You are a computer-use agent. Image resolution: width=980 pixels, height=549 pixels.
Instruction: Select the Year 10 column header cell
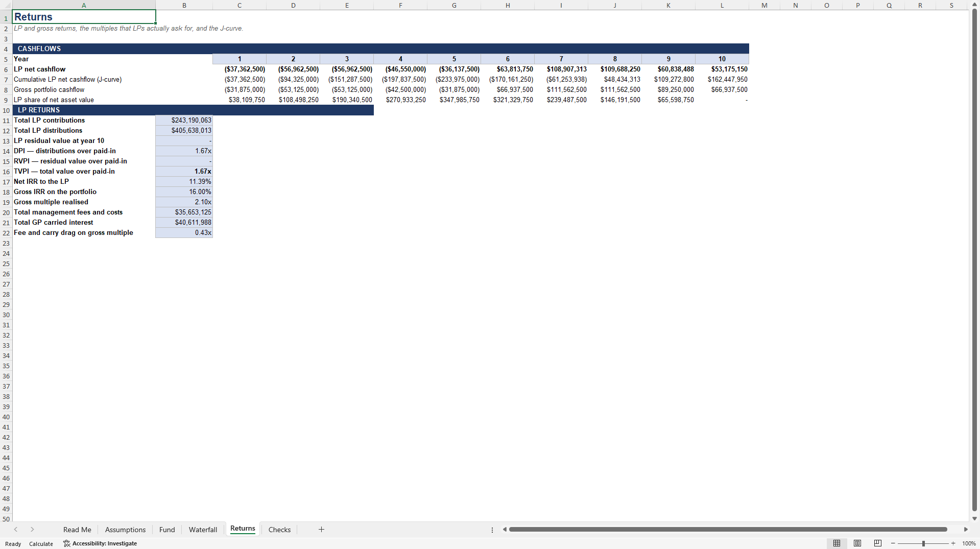(722, 59)
